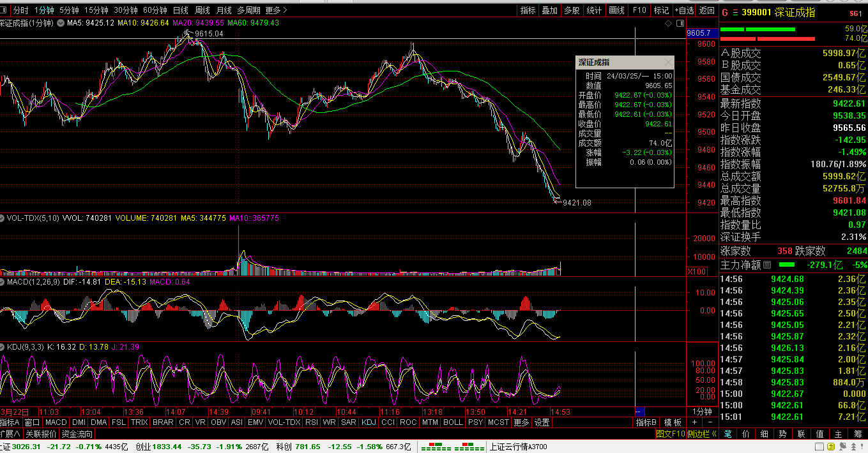
Task: Open the MACD indicator round arrow
Action: click(3, 281)
